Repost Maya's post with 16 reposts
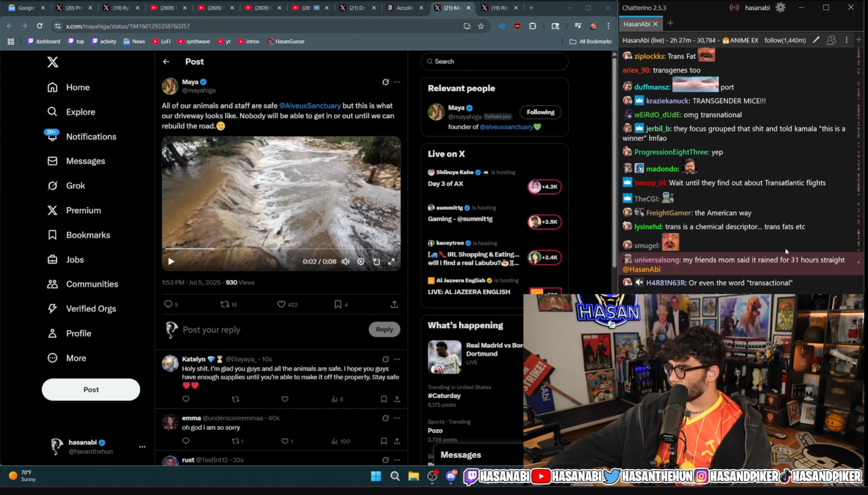 [229, 304]
